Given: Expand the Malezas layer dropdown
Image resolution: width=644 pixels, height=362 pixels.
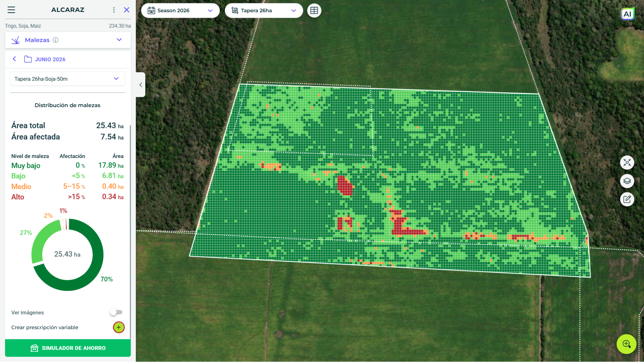Looking at the screenshot, I should click(x=119, y=40).
